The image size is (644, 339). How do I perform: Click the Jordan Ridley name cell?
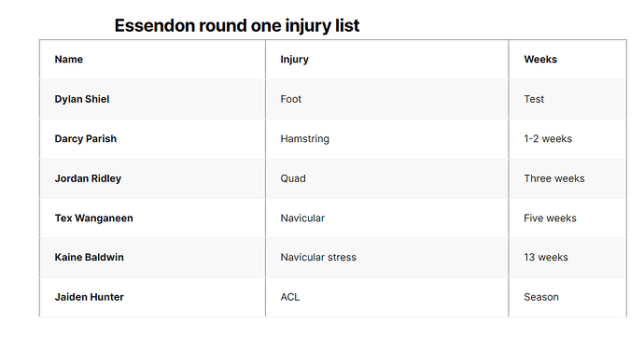(x=152, y=178)
